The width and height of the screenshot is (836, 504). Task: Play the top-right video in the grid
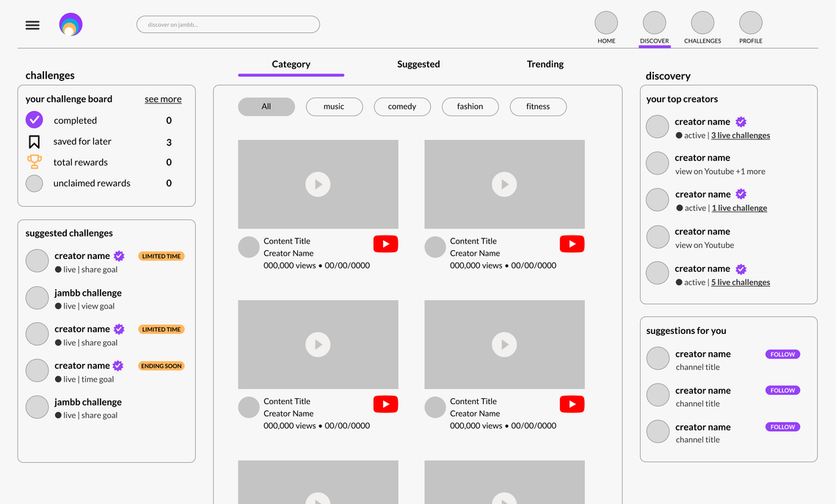coord(504,184)
